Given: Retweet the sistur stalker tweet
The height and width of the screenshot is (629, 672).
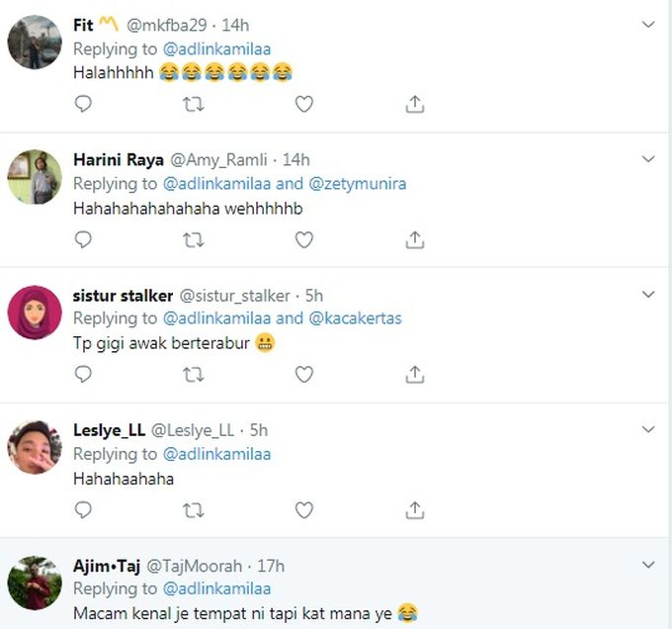Looking at the screenshot, I should tap(195, 374).
